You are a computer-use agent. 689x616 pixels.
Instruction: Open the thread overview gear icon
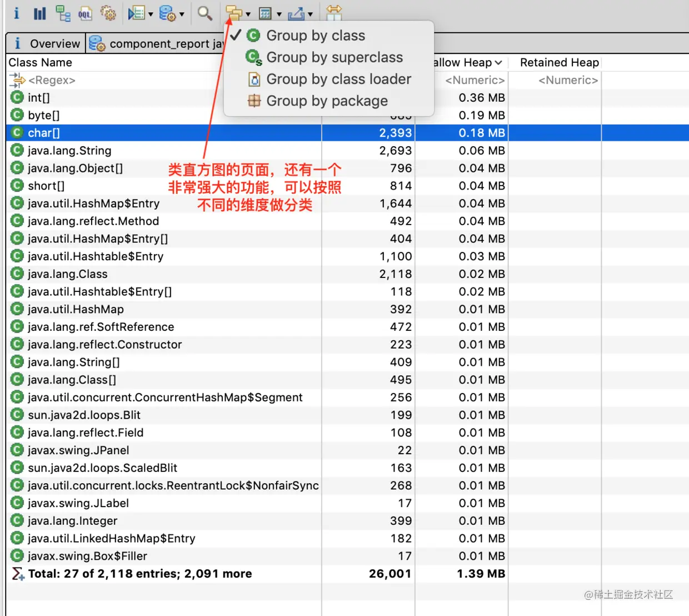coord(108,13)
